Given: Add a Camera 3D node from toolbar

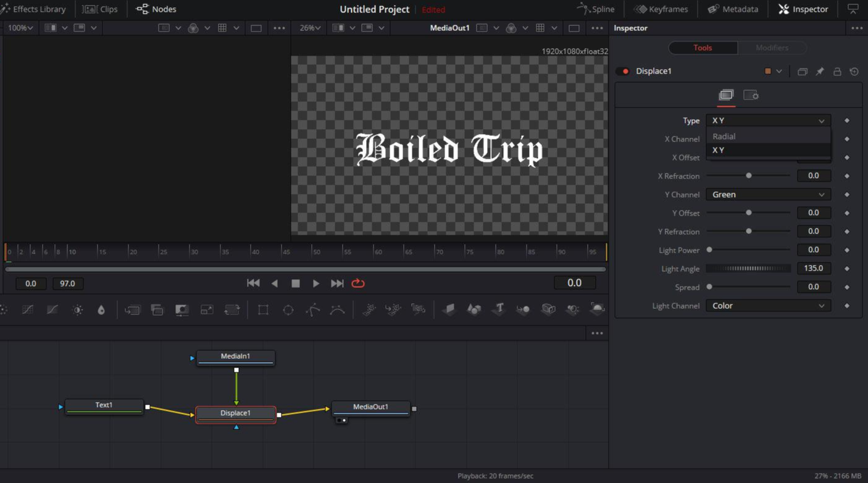Looking at the screenshot, I should 548,309.
